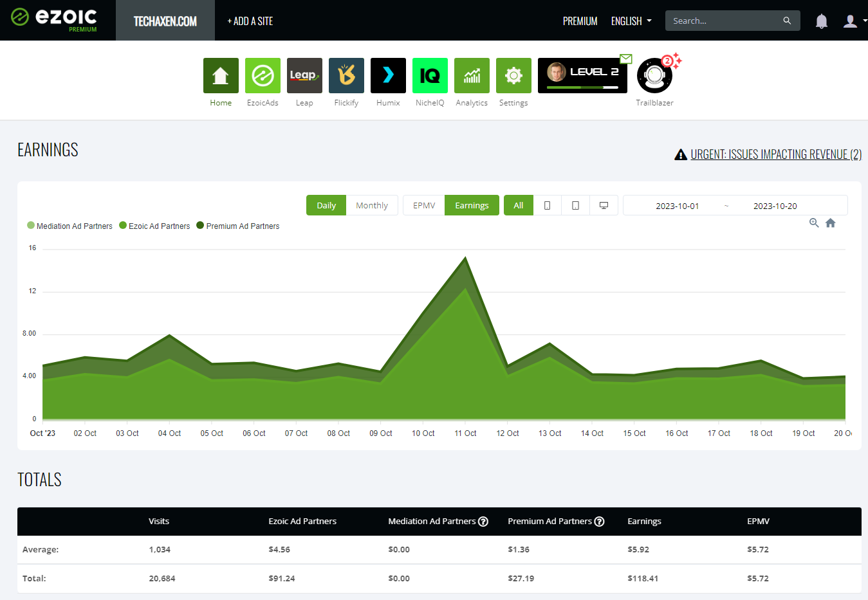This screenshot has width=868, height=600.
Task: Click total Ezoic partners value $91.24
Action: (282, 579)
